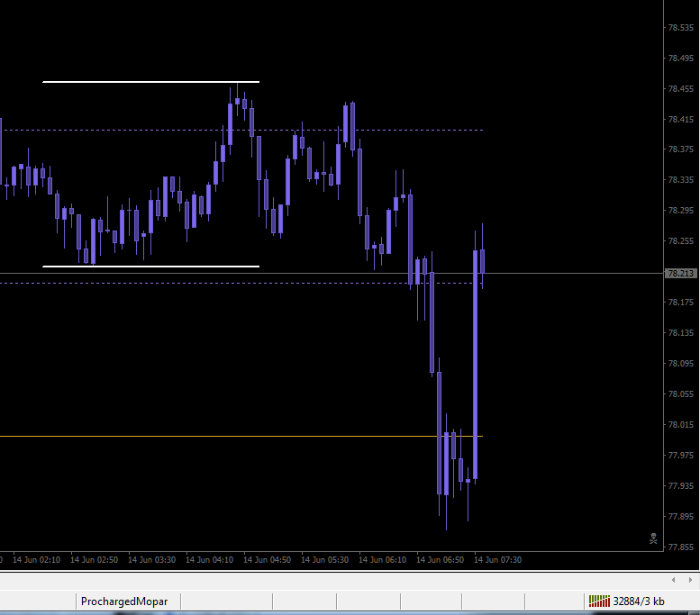Click the skull icon near price scale
Screen dimensions: 700x615
(x=653, y=538)
